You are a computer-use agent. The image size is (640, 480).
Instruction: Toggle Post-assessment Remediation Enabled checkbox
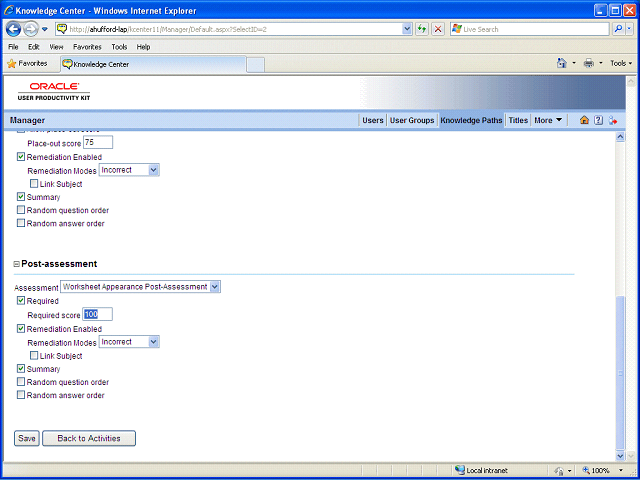click(21, 329)
